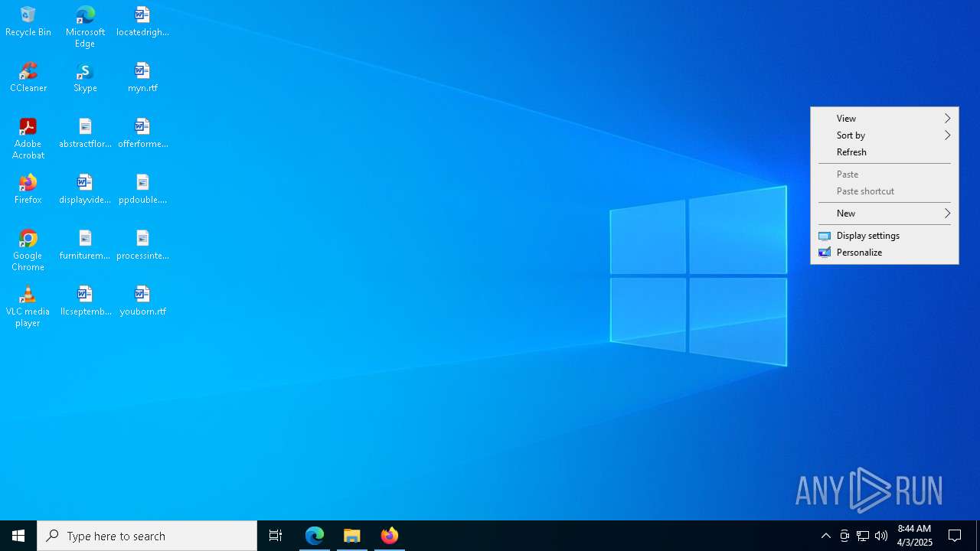This screenshot has width=980, height=551.
Task: Select the abstractflor... file icon
Action: click(85, 133)
